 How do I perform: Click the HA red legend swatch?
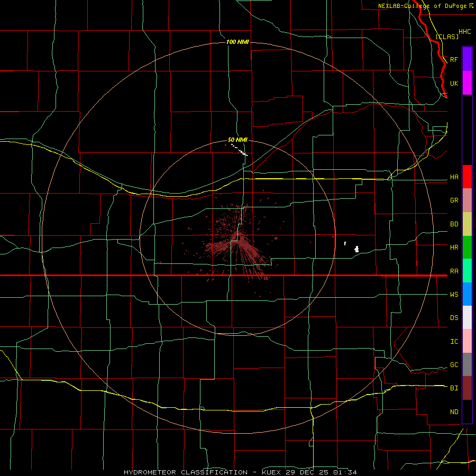pos(467,177)
